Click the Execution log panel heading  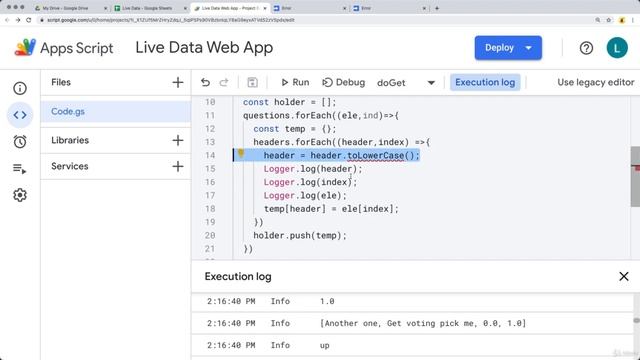pos(238,276)
